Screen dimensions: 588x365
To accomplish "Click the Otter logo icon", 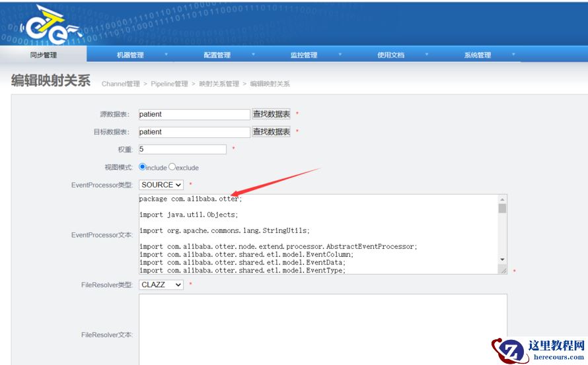I will (51, 26).
